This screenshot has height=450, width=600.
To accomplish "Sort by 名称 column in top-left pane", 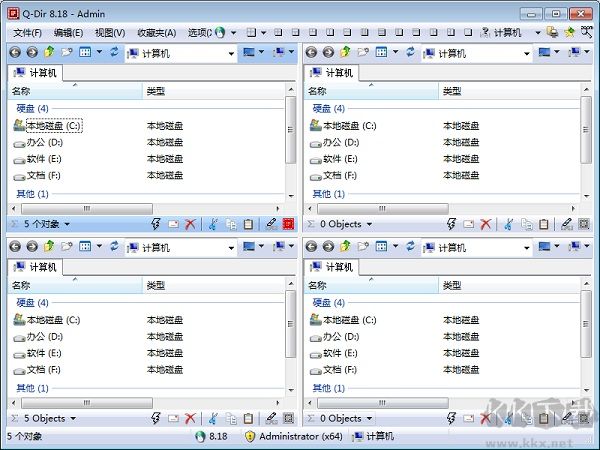I will pos(75,91).
